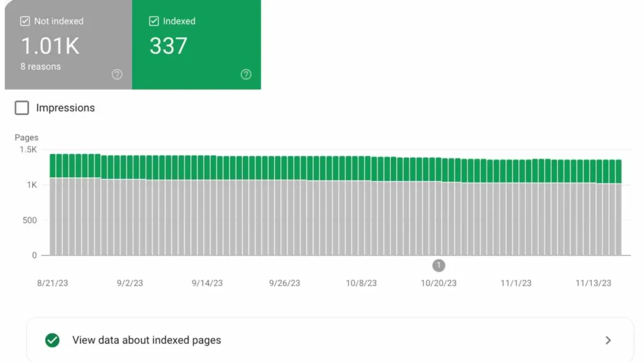This screenshot has height=362, width=644.
Task: Click the 9/14/23 date label
Action: click(x=207, y=283)
